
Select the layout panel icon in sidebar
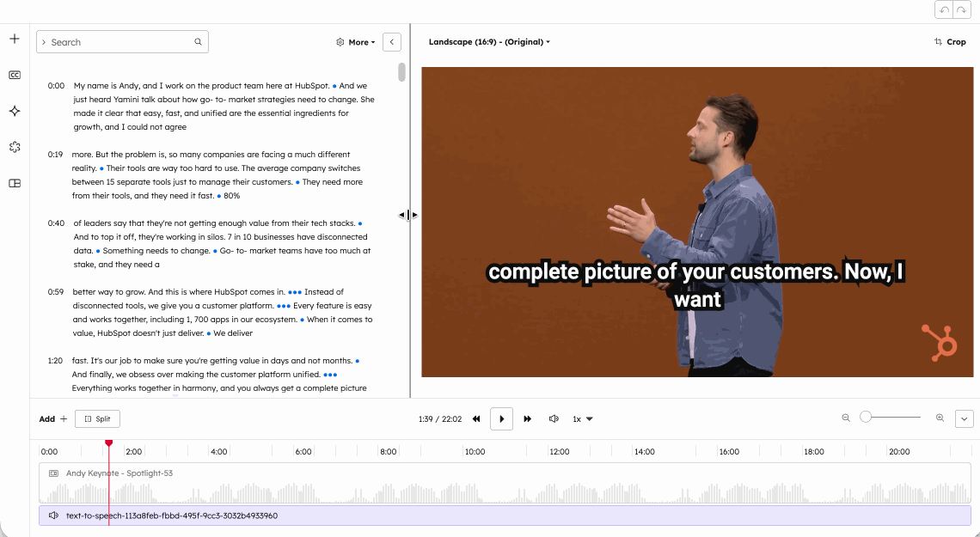(x=14, y=183)
